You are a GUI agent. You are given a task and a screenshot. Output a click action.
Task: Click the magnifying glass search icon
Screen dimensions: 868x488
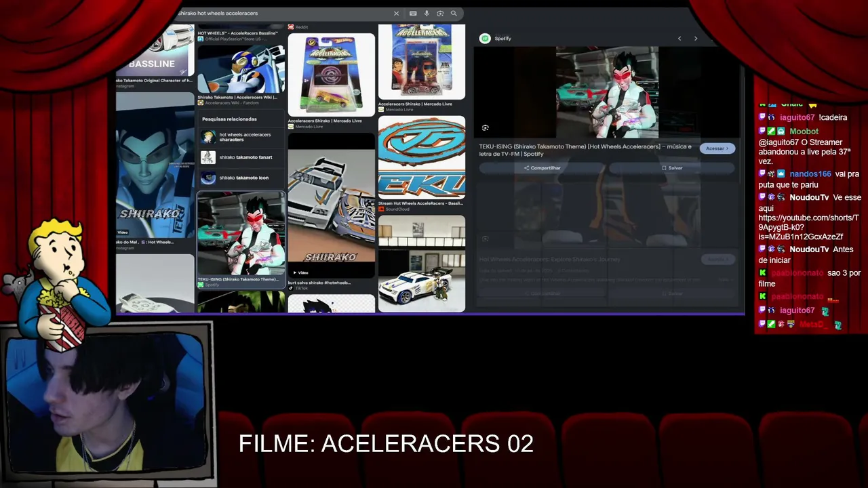tap(454, 14)
